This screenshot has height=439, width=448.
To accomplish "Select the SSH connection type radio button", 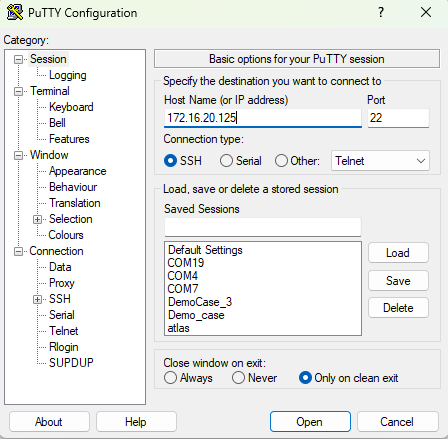I will [170, 161].
